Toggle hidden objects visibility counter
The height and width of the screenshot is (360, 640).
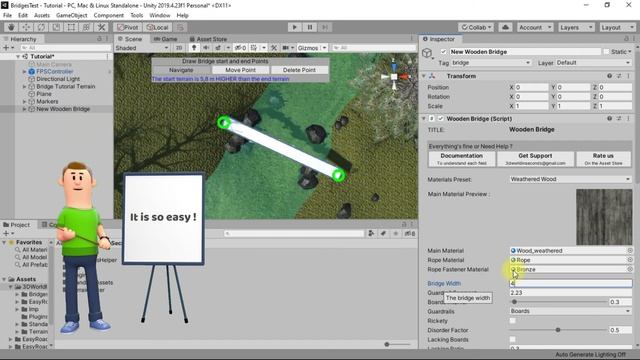[x=240, y=48]
